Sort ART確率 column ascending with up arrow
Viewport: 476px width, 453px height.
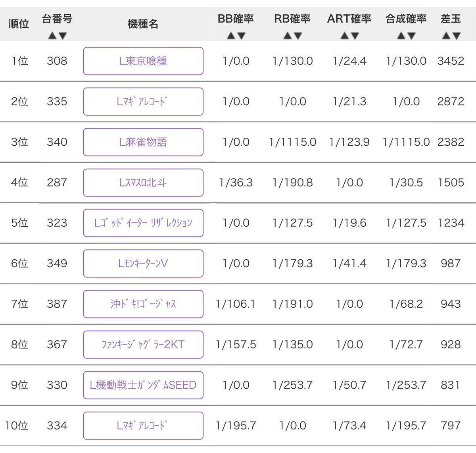point(345,36)
